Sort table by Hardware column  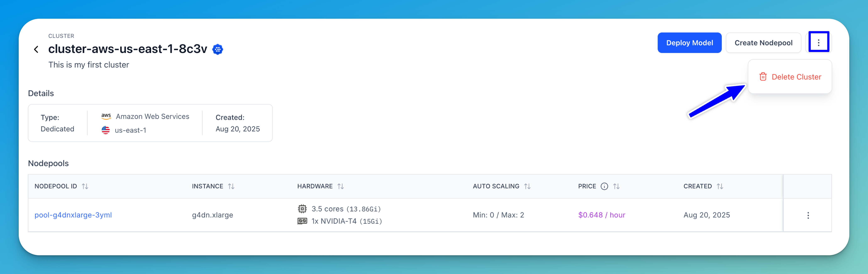pyautogui.click(x=341, y=186)
